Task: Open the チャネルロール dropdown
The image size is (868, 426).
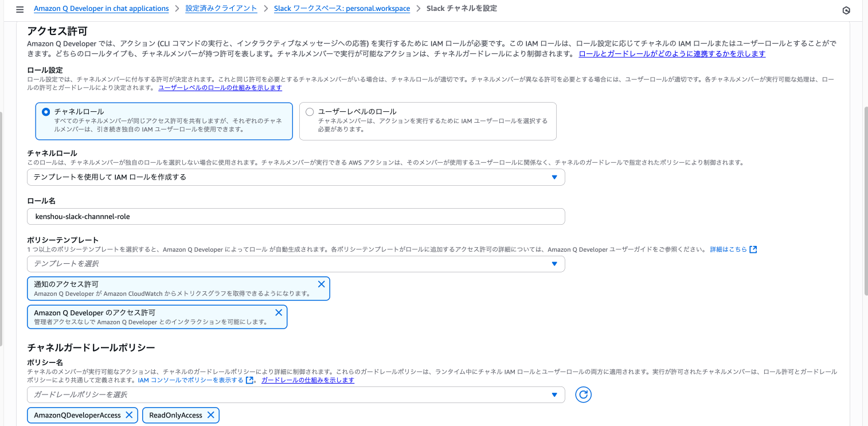Action: (296, 177)
